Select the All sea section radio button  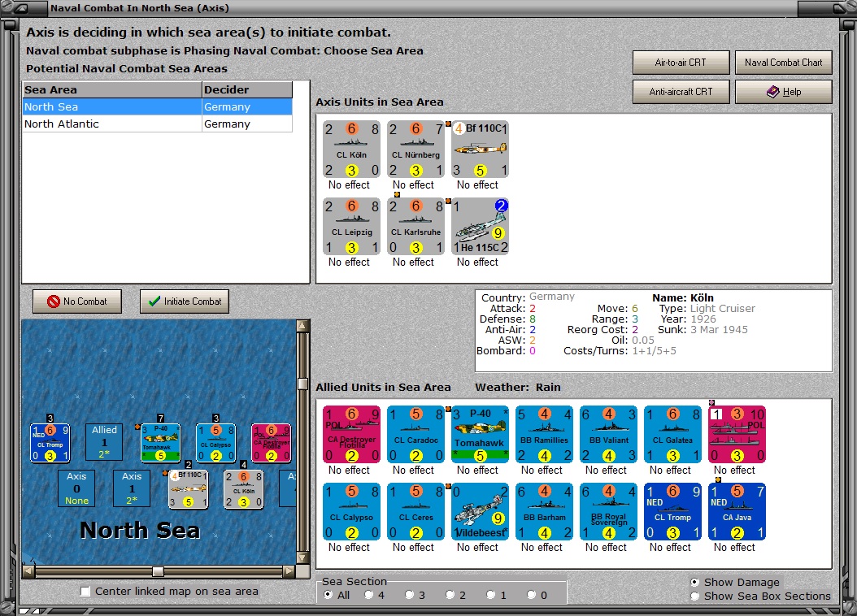pyautogui.click(x=328, y=595)
